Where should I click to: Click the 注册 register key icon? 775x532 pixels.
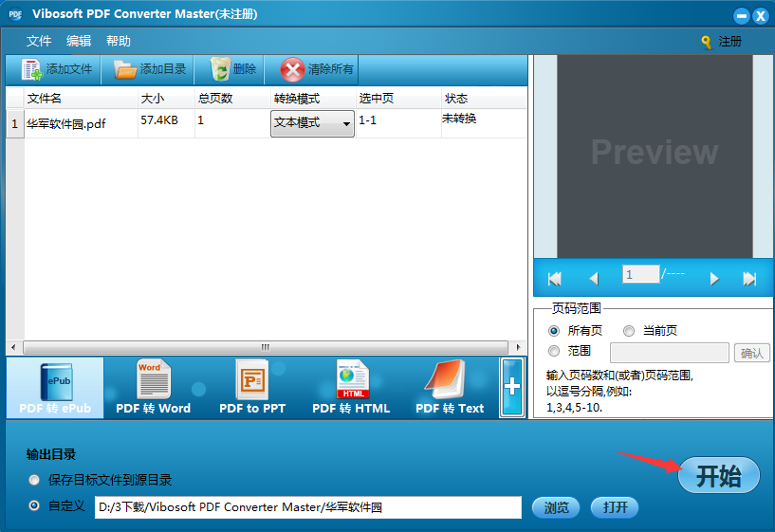pos(707,42)
